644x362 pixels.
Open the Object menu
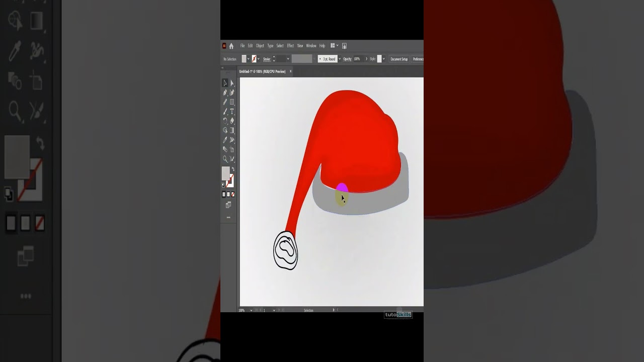[260, 46]
